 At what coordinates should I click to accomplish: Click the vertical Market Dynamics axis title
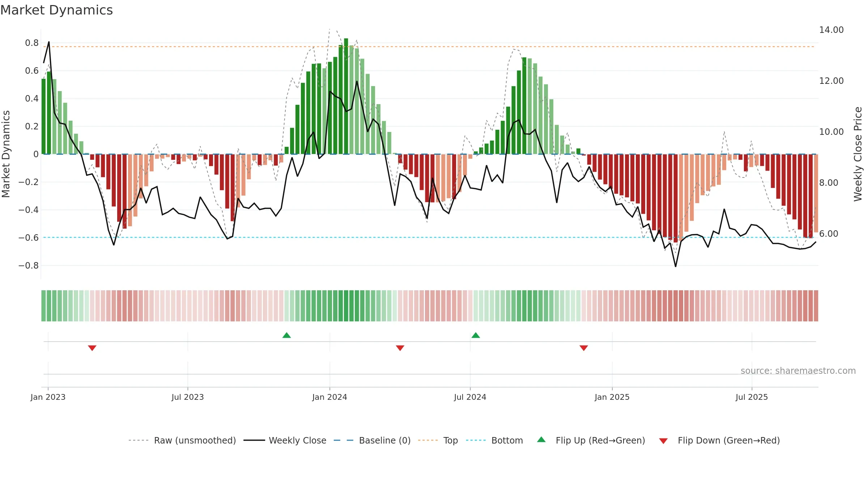tap(6, 154)
